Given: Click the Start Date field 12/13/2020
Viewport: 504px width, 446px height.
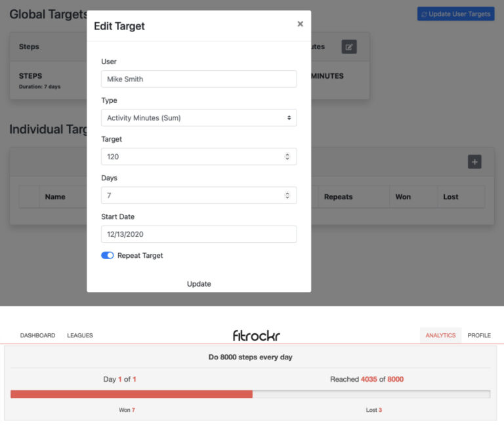Looking at the screenshot, I should [x=199, y=234].
